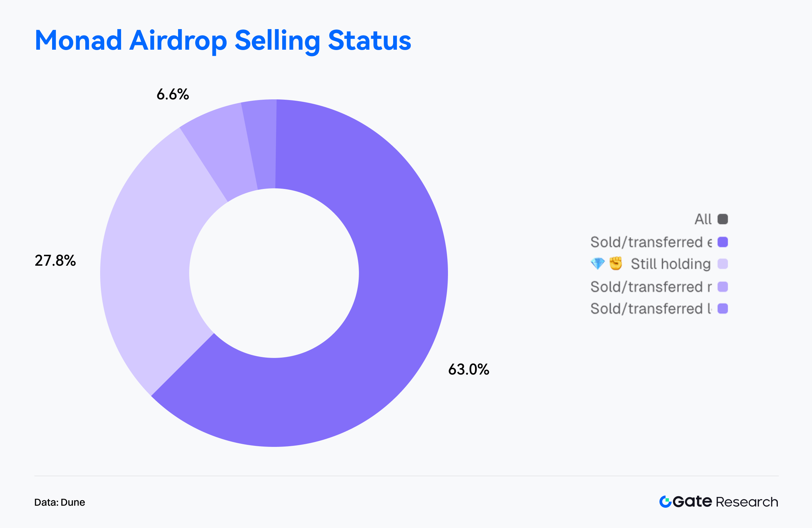Click the "Sold/transferred e" legend text
The width and height of the screenshot is (812, 528).
coord(651,242)
